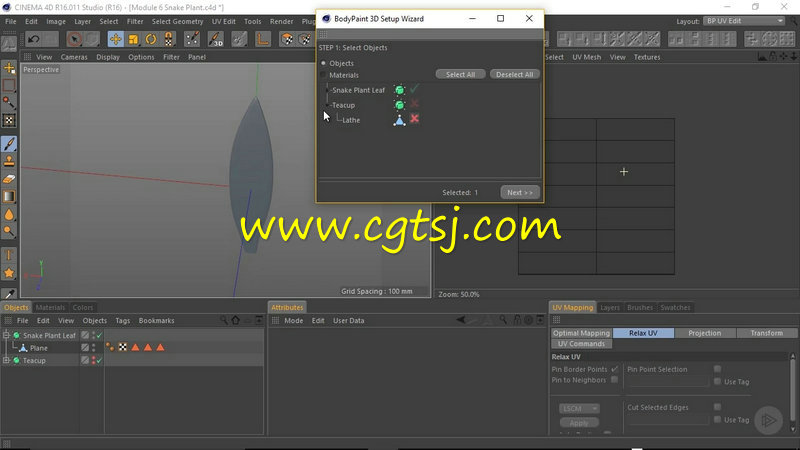800x450 pixels.
Task: Click the Select All button in wizard
Action: 460,74
